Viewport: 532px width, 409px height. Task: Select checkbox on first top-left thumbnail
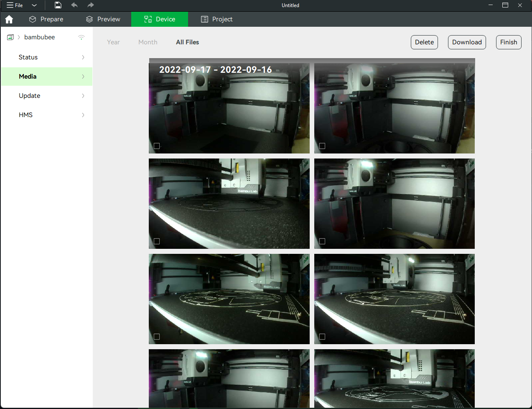coord(157,146)
